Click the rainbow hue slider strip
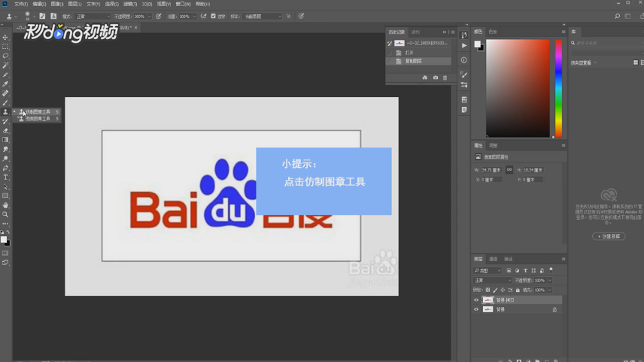This screenshot has width=644, height=362. click(558, 88)
